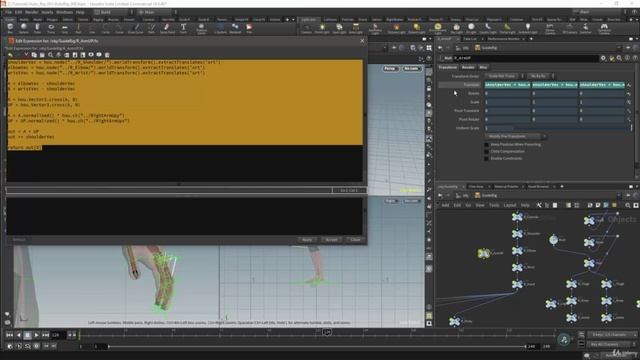Switch to the Render parameter tab
The width and height of the screenshot is (640, 360).
[x=468, y=67]
